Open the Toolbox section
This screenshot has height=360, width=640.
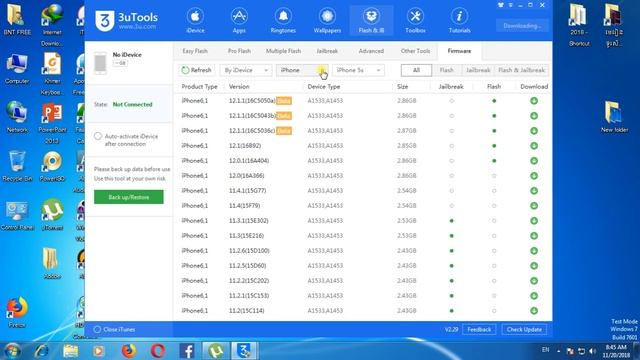(x=415, y=21)
